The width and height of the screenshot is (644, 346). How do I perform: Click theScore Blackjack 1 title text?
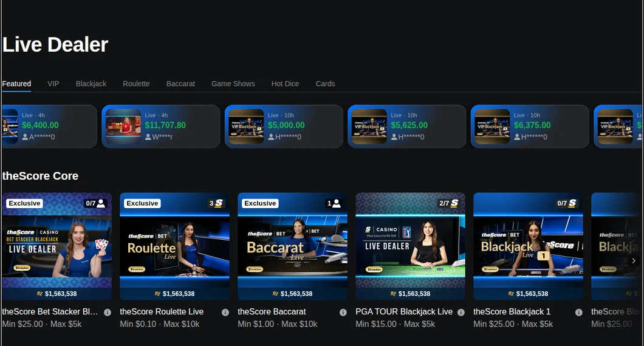pos(512,312)
